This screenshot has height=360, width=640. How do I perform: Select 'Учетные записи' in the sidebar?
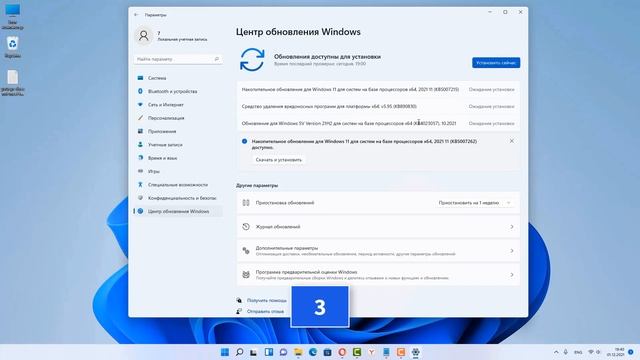(x=178, y=145)
